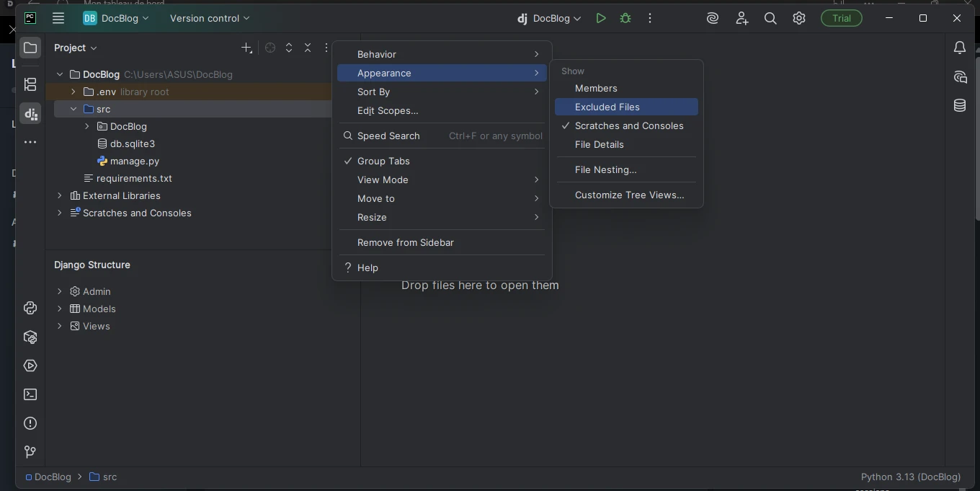Enable Excluded Files in Show submenu
This screenshot has height=491, width=980.
607,107
